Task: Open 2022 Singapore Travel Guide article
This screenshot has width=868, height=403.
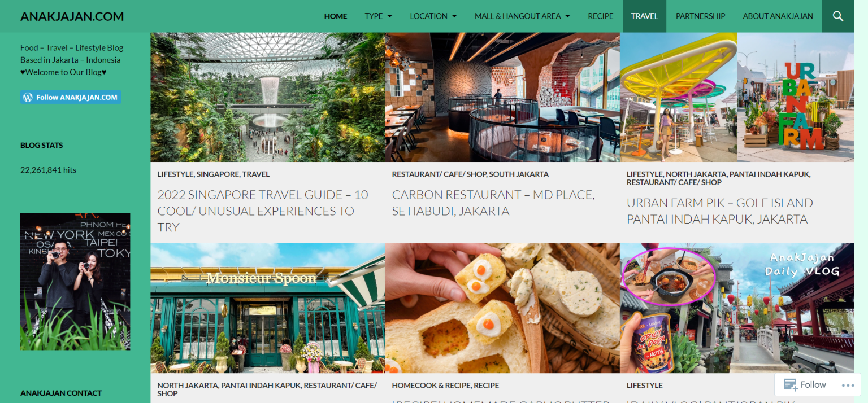Action: click(263, 211)
